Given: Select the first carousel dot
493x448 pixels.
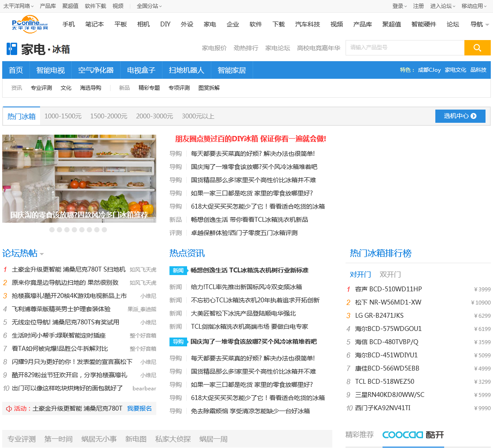Looking at the screenshot, I should point(52,230).
